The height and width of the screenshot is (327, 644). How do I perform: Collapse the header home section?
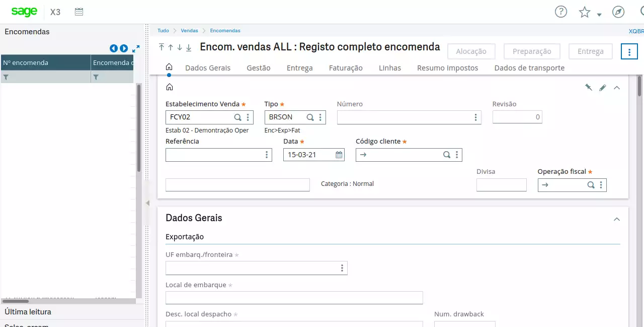(617, 87)
